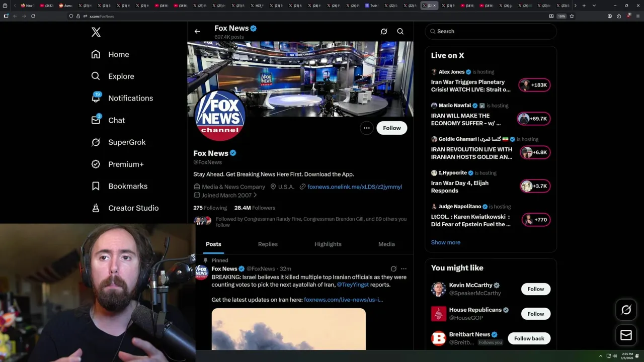Screen dimensions: 644x362
Task: Open the browser application menu
Action: (637, 16)
